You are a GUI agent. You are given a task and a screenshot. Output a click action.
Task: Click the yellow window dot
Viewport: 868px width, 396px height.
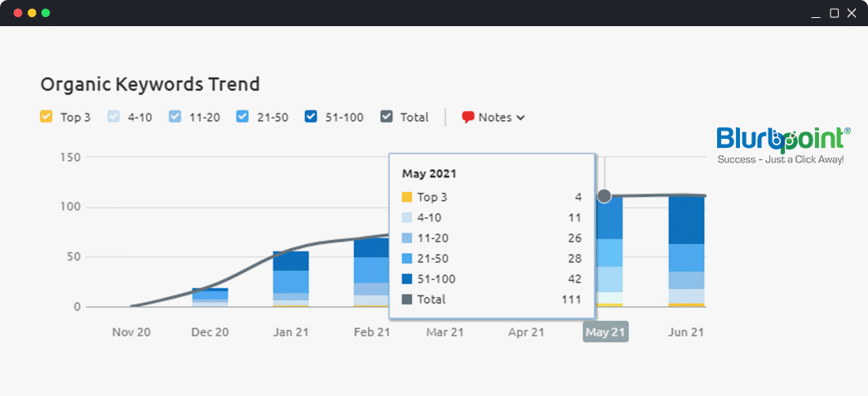[x=32, y=13]
